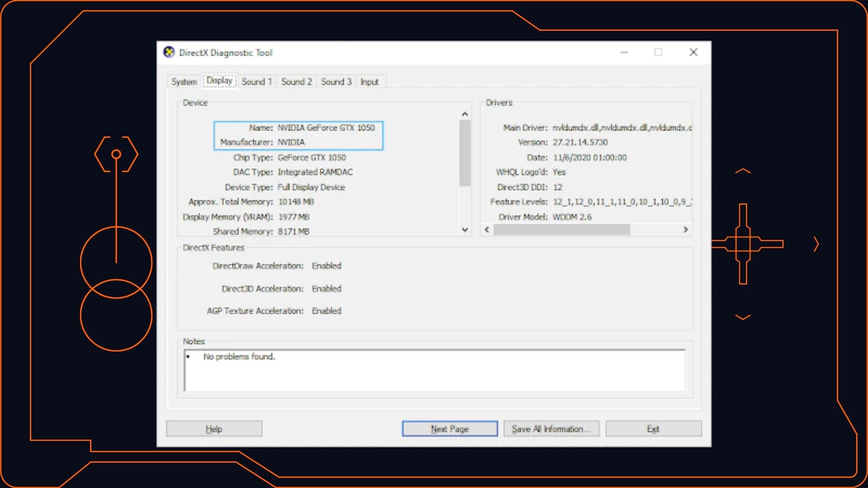Click the 'Full Display Device' value

(311, 187)
